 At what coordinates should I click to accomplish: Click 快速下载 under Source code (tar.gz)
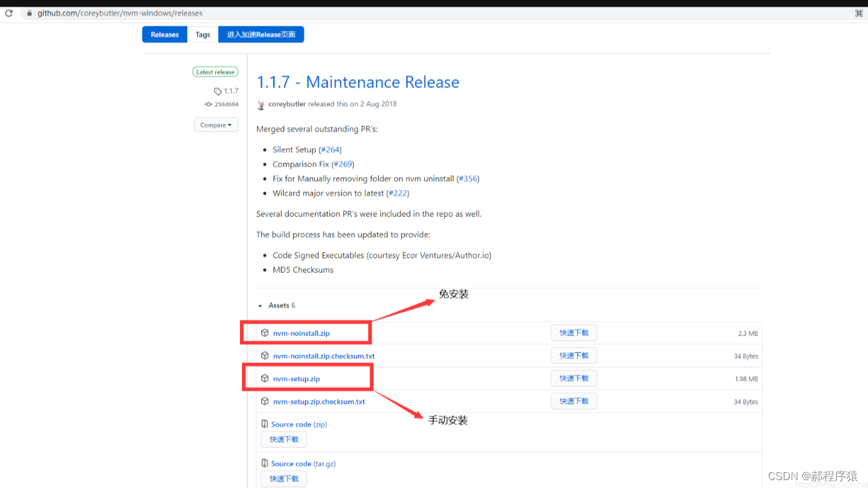[x=284, y=479]
